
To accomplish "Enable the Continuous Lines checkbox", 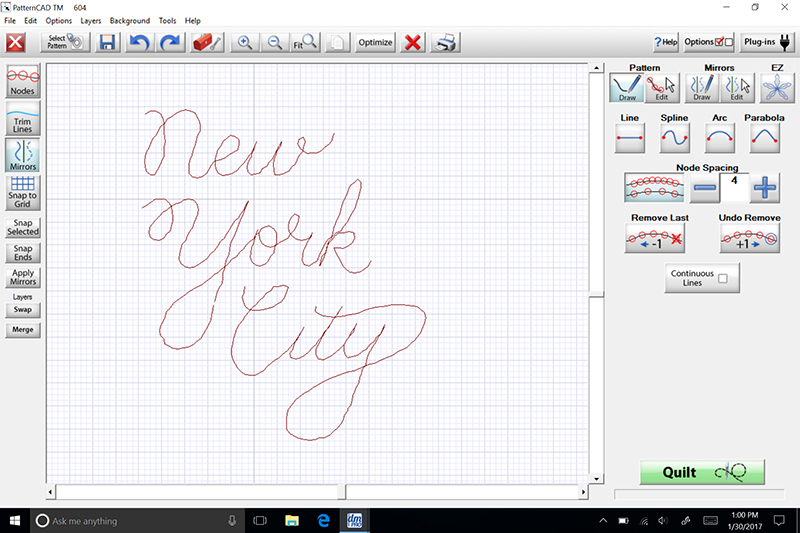I will tap(722, 279).
